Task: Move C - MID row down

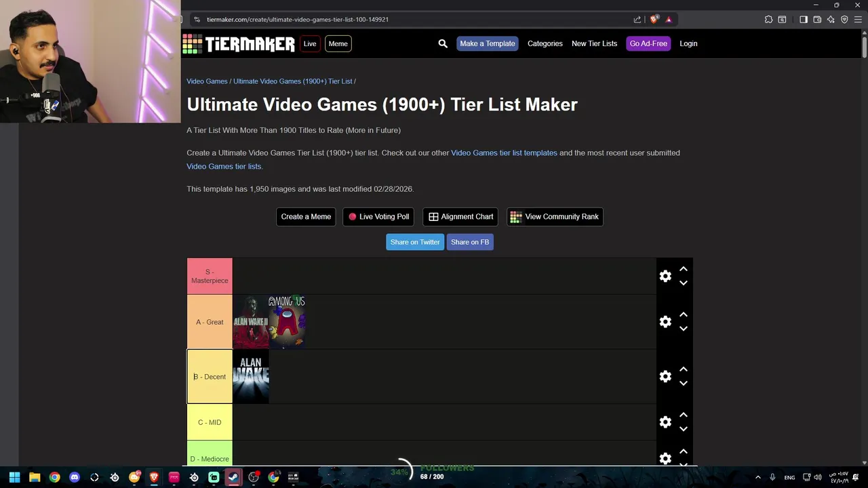Action: coord(684,428)
